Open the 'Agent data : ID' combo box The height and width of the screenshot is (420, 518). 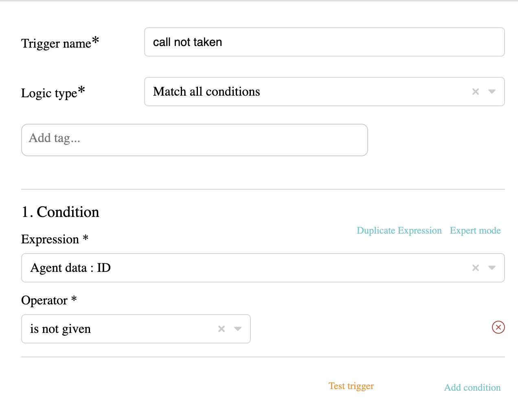tap(263, 268)
